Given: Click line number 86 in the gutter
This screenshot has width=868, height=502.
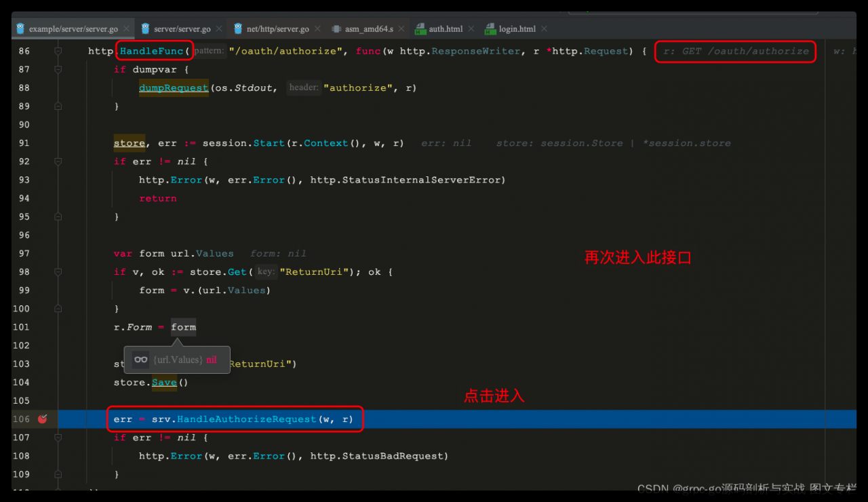Looking at the screenshot, I should click(x=24, y=52).
